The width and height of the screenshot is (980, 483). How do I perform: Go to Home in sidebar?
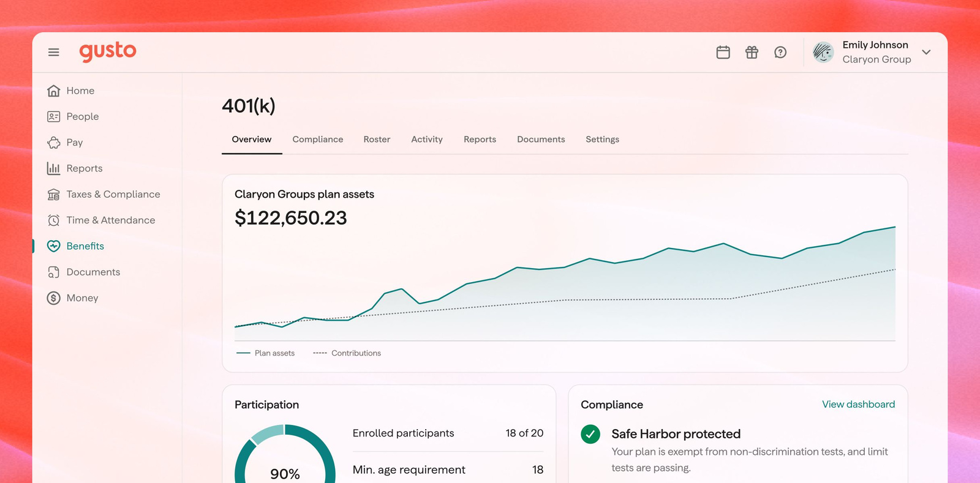pos(80,91)
